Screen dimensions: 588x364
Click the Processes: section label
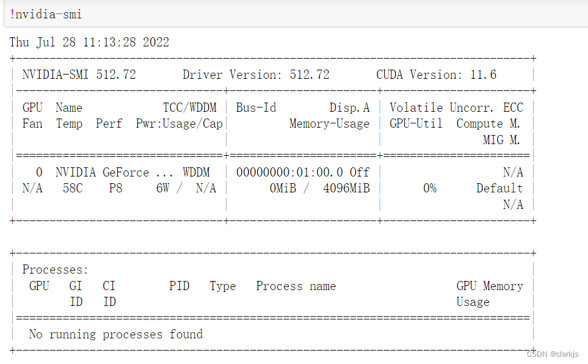(x=55, y=269)
